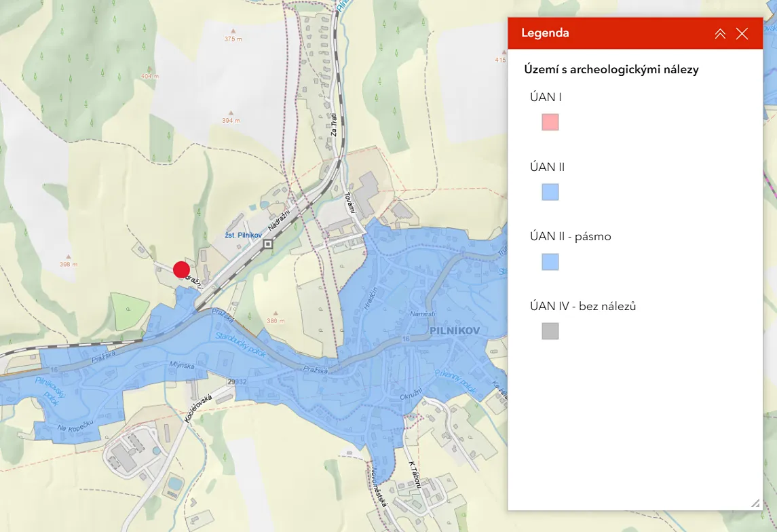
Task: Close the Legenda panel
Action: [x=742, y=33]
